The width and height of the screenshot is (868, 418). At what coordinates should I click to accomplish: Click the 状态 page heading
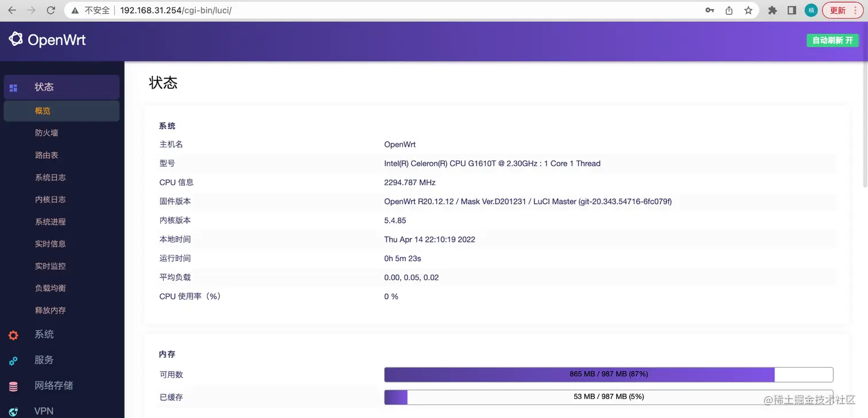tap(164, 83)
